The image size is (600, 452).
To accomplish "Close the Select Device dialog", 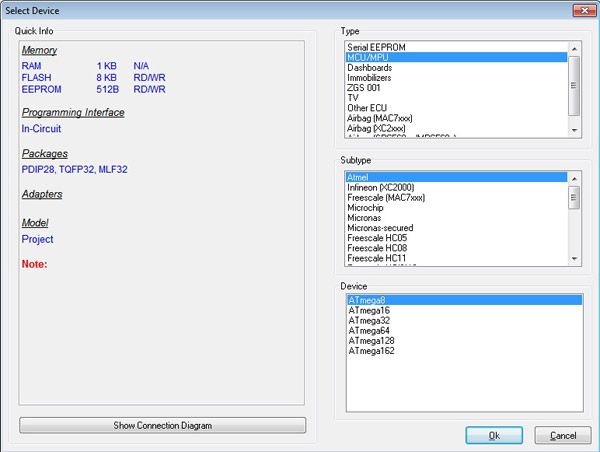I will (x=579, y=10).
